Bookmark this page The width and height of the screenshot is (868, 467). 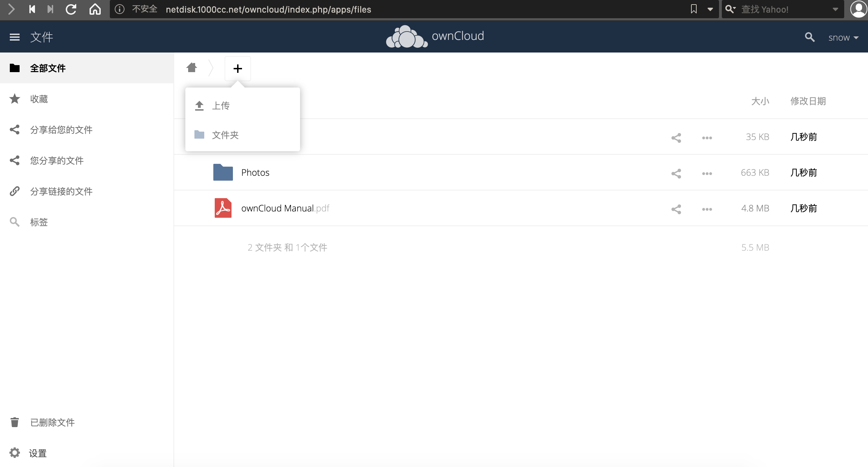click(x=694, y=9)
